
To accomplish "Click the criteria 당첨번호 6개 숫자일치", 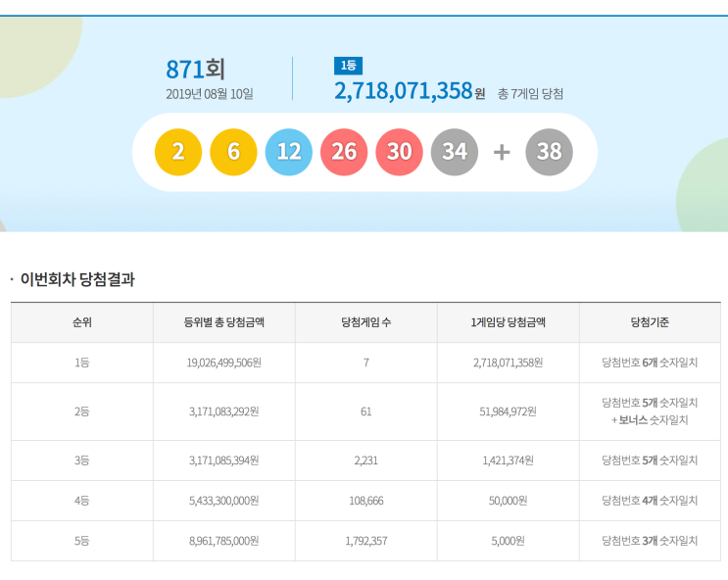I will coord(650,362).
